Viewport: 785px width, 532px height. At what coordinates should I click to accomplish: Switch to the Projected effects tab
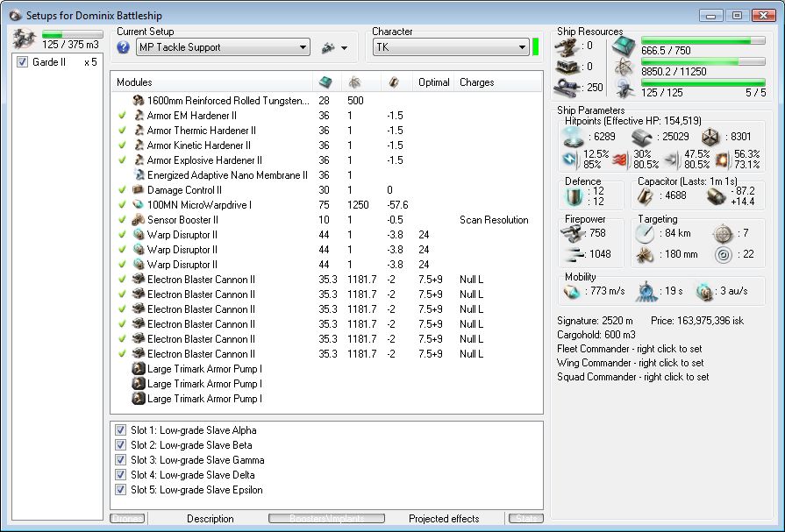pos(444,519)
